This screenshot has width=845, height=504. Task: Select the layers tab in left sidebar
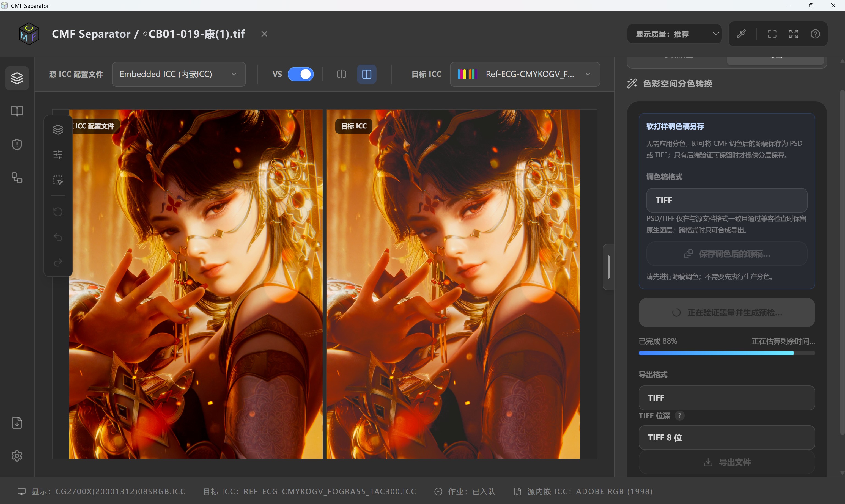17,78
